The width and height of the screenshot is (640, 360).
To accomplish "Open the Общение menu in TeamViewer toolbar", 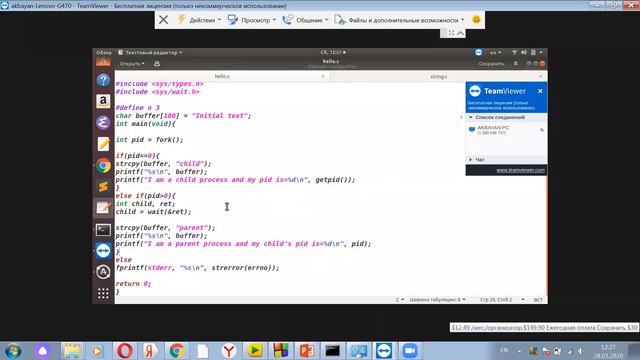I will pos(305,20).
